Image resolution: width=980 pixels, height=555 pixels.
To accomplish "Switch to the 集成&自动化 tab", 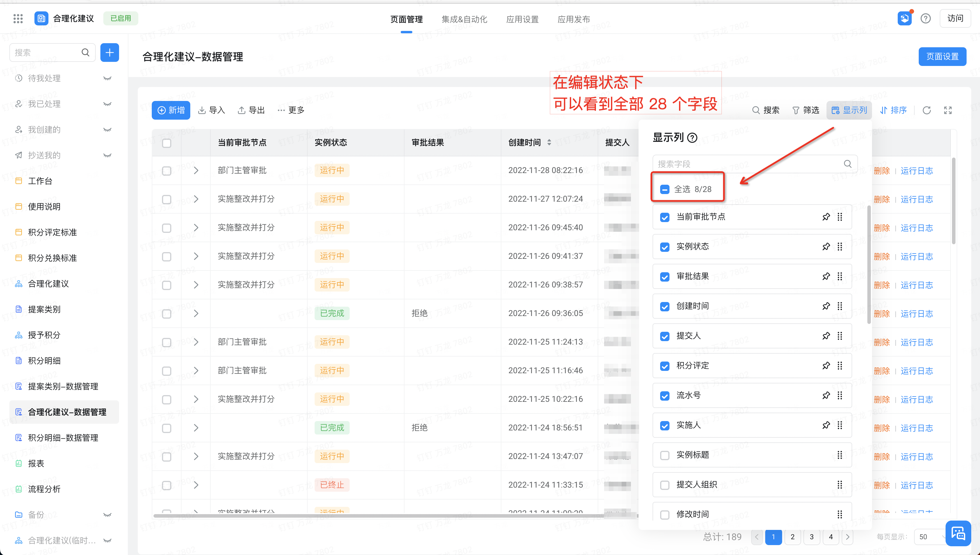I will pyautogui.click(x=464, y=19).
